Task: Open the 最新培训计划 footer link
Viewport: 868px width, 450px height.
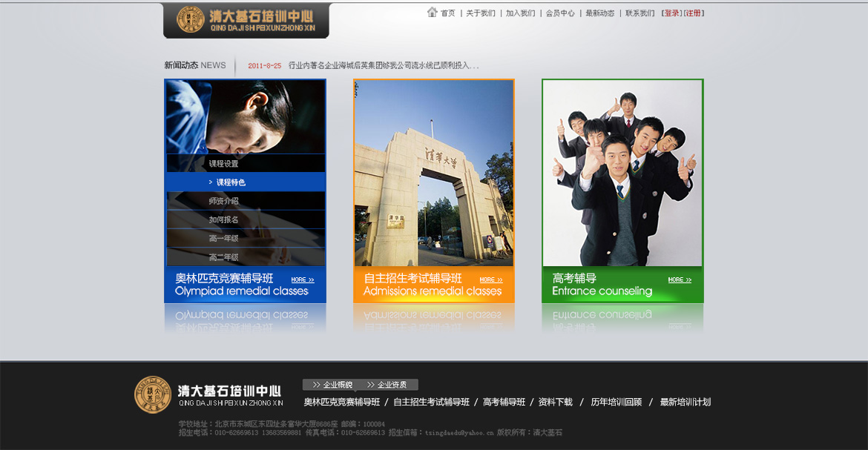Action: click(685, 403)
